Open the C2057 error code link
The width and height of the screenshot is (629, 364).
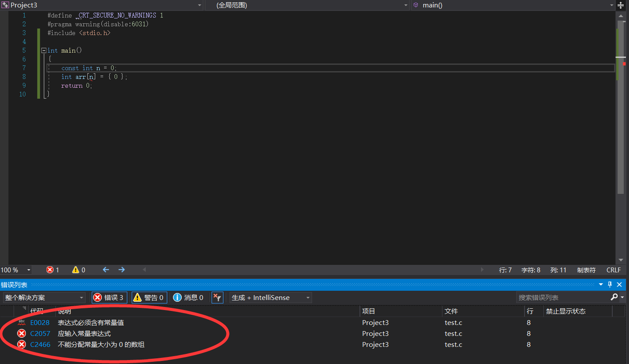[40, 333]
